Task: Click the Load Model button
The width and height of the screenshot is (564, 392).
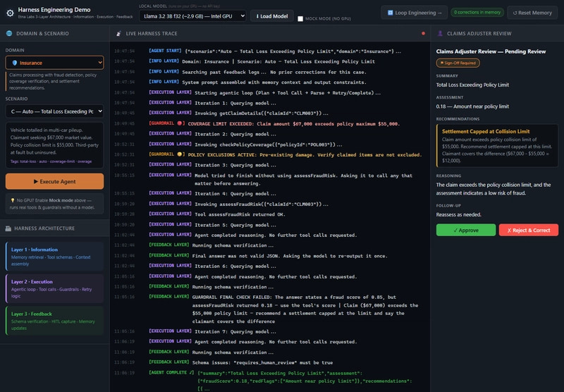Action: point(272,16)
